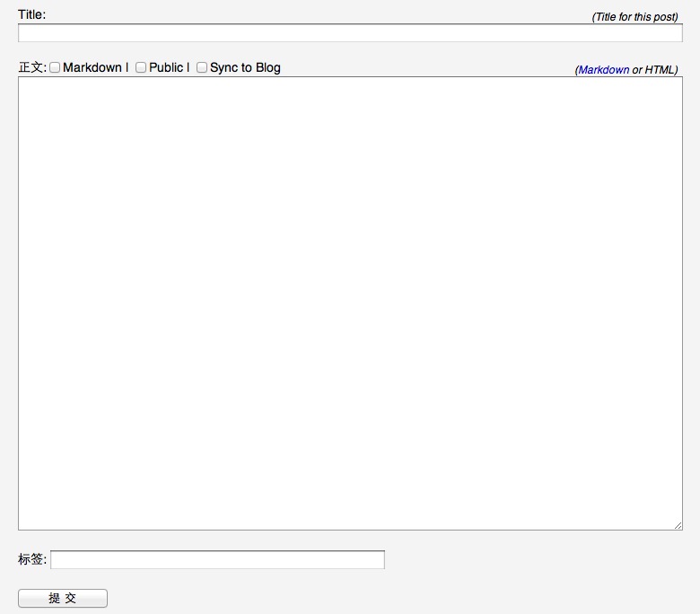Focus the main post body textarea
Image resolution: width=700 pixels, height=614 pixels.
(350, 303)
